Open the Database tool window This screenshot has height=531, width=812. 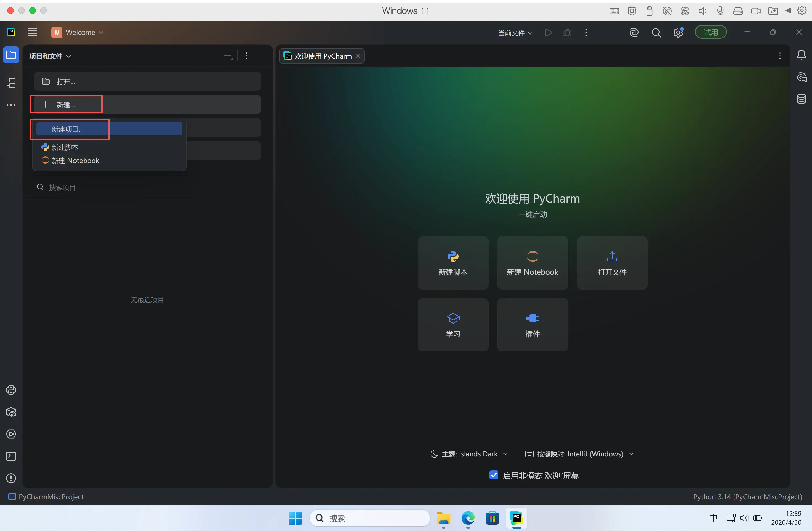click(x=802, y=99)
